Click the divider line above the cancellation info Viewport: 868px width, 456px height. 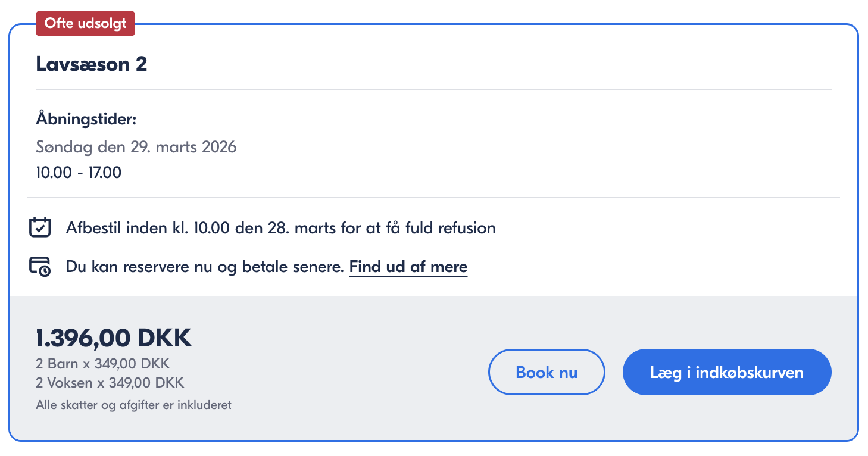(x=433, y=197)
